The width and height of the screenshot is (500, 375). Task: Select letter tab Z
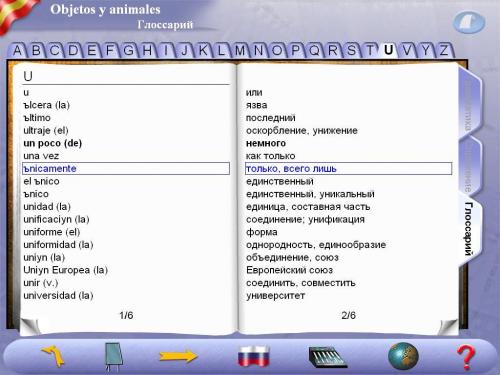click(444, 51)
